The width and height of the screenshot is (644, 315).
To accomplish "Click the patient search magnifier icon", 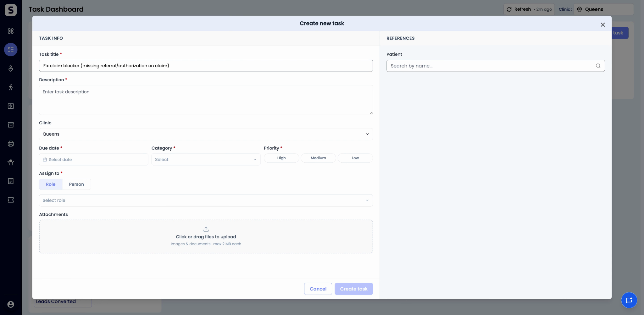I will coord(598,66).
